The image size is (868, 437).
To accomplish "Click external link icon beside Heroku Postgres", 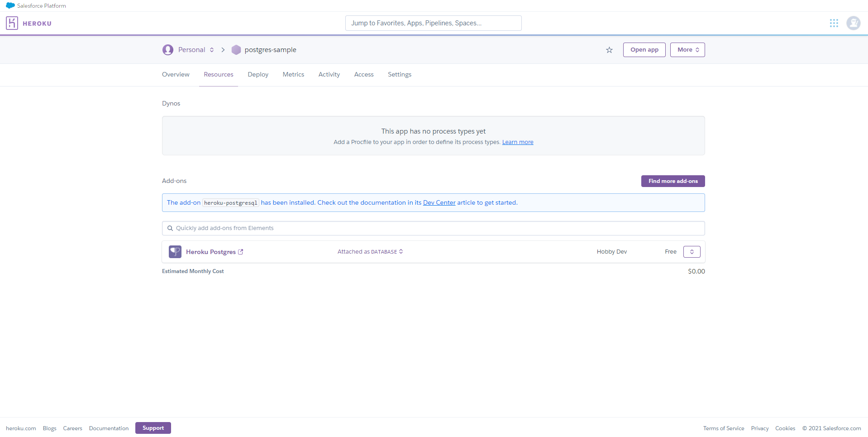I will pyautogui.click(x=241, y=252).
